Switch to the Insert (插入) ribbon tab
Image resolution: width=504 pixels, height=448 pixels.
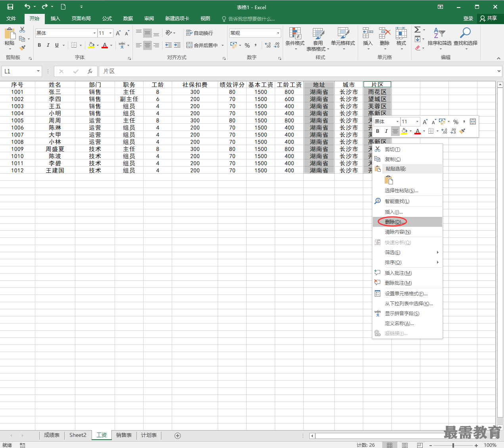[x=55, y=19]
